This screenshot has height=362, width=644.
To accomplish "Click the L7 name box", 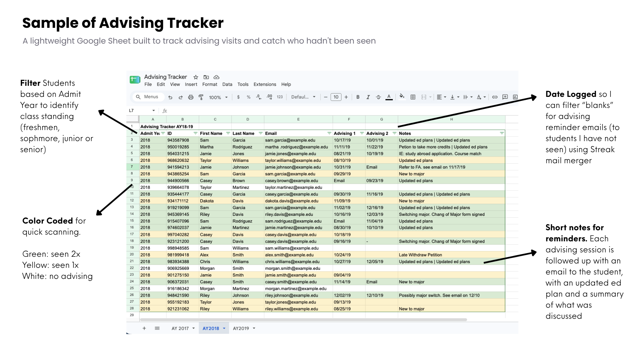I will 143,111.
